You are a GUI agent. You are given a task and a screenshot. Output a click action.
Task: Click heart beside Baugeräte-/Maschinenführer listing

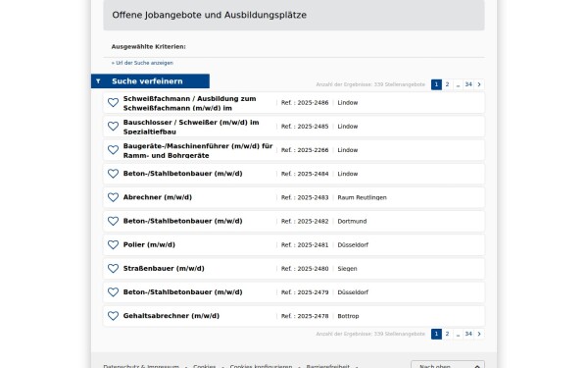pyautogui.click(x=113, y=150)
